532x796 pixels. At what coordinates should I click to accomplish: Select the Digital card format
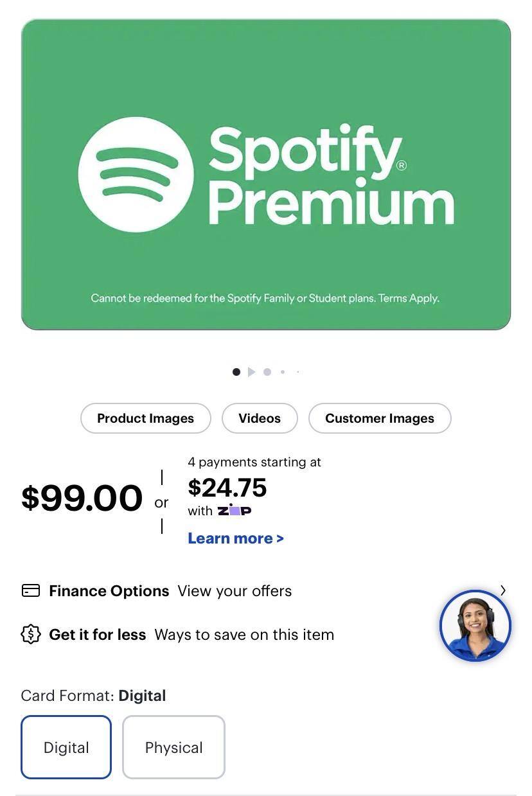(x=66, y=747)
